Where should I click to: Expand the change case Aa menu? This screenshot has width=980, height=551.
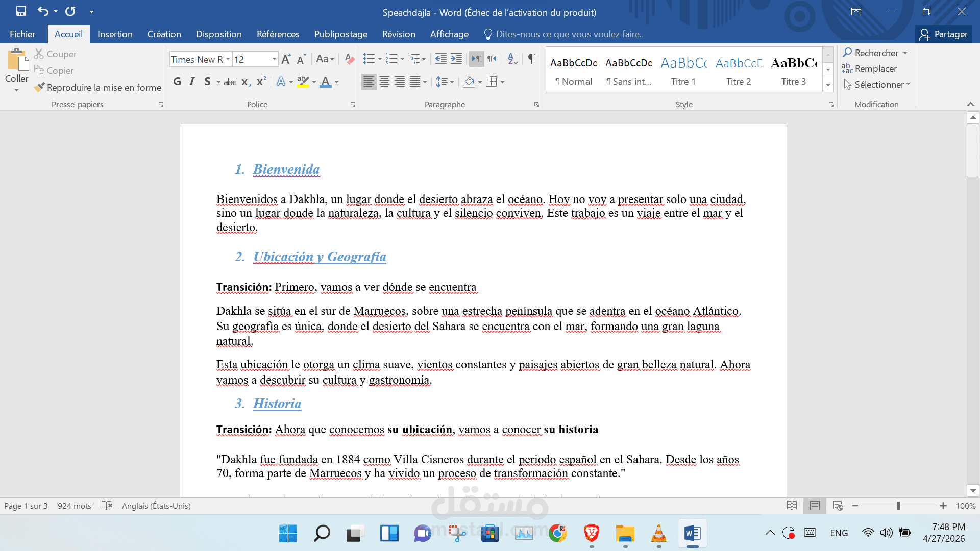[x=325, y=59]
